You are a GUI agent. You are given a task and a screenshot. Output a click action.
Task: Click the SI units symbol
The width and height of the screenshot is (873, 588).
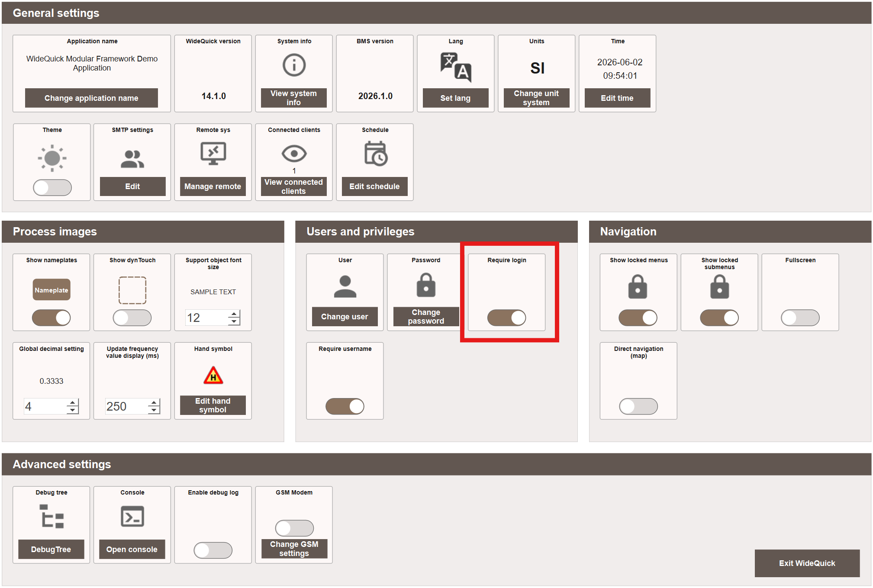[537, 68]
